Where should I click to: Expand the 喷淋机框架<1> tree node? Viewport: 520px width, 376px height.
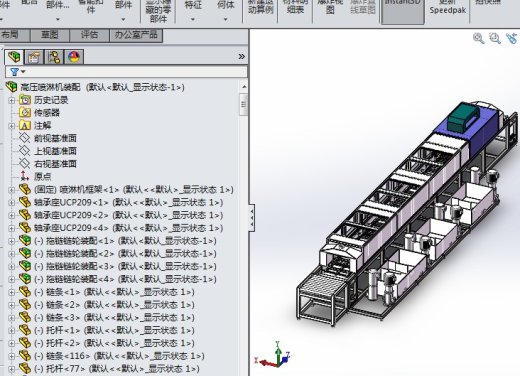click(x=12, y=190)
